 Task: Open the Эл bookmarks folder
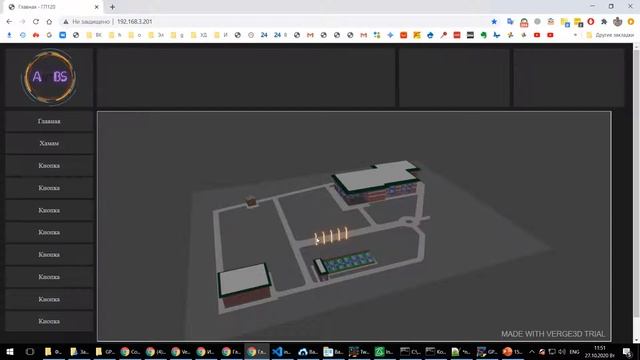[156, 35]
